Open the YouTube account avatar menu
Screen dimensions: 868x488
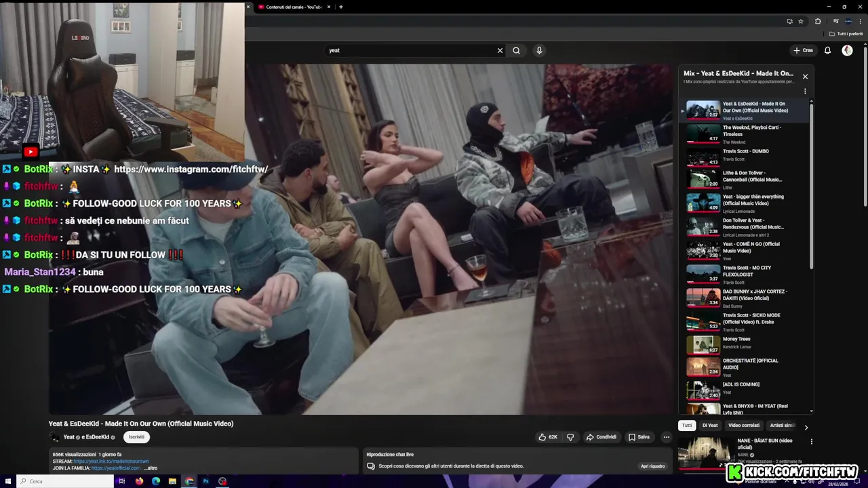847,50
